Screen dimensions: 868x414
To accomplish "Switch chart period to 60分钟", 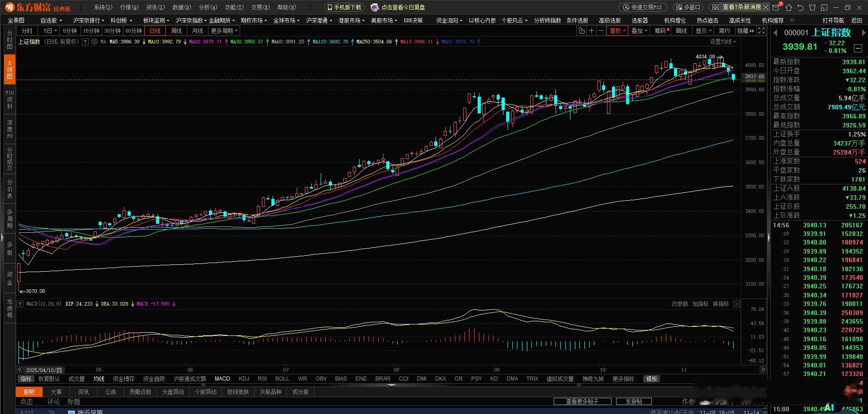I will point(133,31).
